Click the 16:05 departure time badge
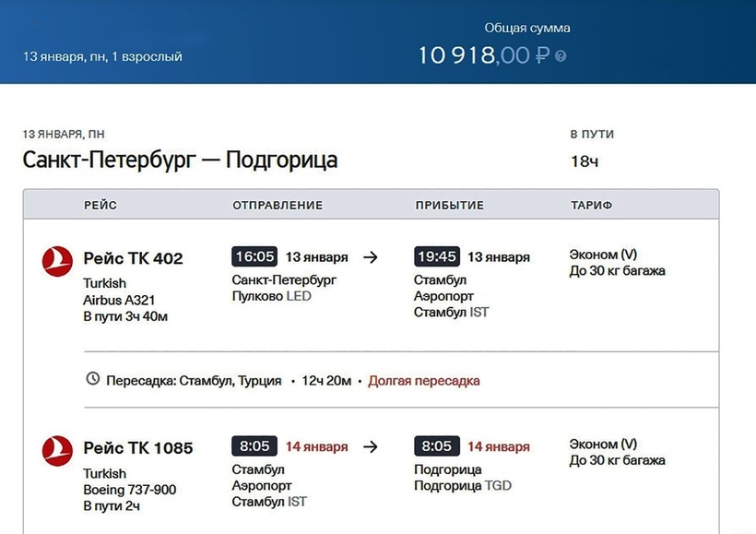 (x=254, y=256)
